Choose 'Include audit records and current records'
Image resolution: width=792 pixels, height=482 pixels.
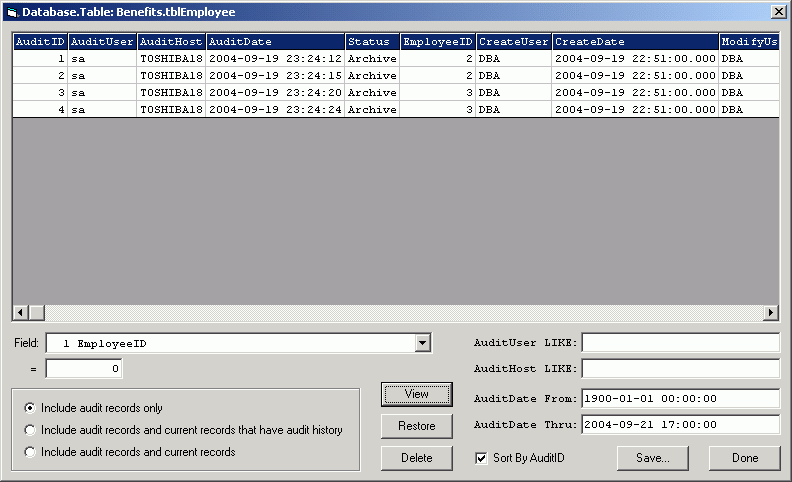coord(31,452)
